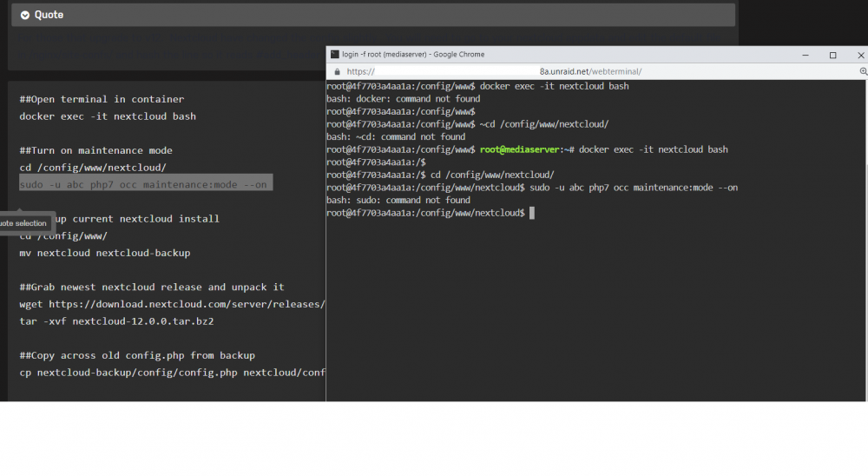
Task: Click 'cp nextcloud-backup/config/config.php' line
Action: pyautogui.click(x=172, y=373)
